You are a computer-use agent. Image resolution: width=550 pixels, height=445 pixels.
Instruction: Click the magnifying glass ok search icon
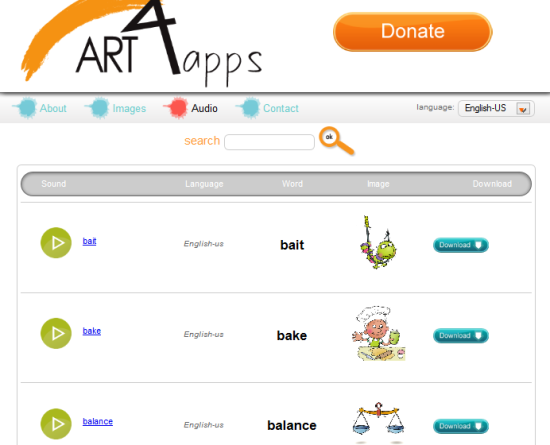336,140
